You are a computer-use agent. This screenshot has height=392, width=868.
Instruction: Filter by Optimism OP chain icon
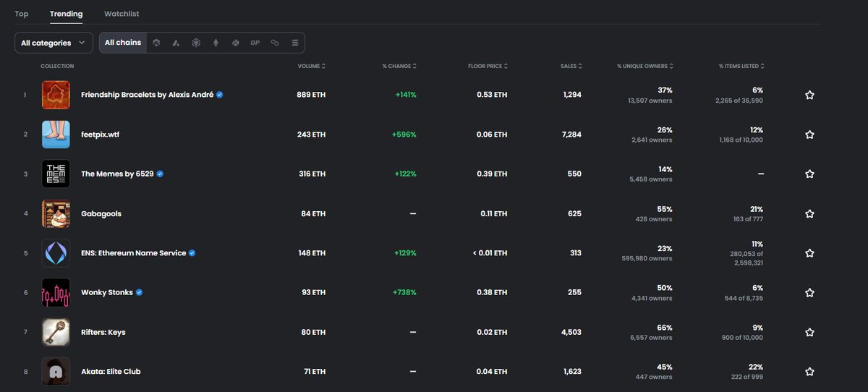[255, 43]
